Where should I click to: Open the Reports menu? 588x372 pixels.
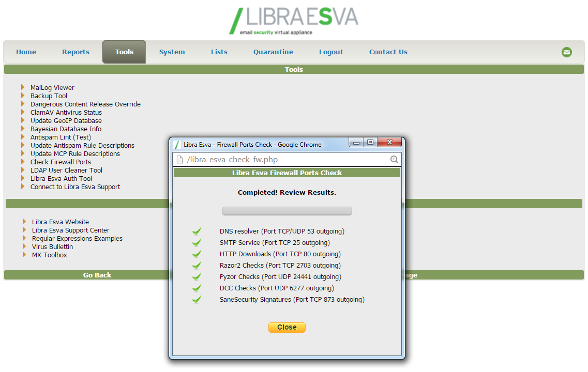tap(76, 52)
